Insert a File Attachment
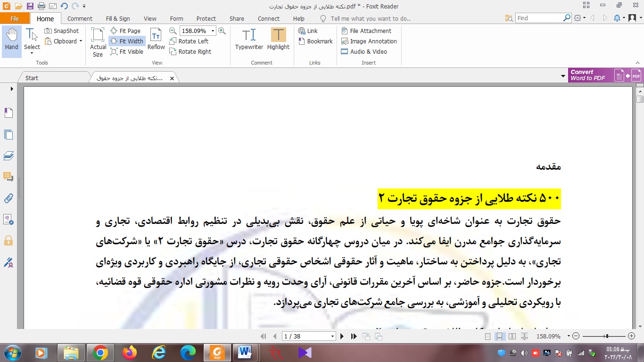The image size is (644, 362). click(x=366, y=31)
